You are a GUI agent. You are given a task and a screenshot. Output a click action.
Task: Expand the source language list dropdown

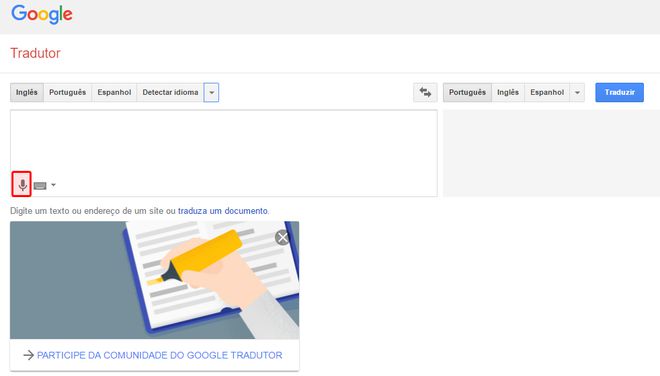211,92
